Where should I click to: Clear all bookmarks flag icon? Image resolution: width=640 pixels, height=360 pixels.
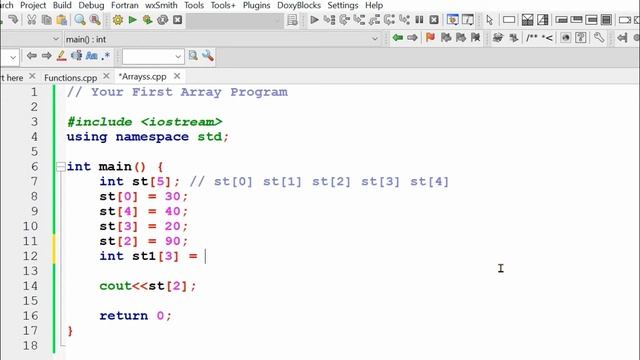pos(476,38)
